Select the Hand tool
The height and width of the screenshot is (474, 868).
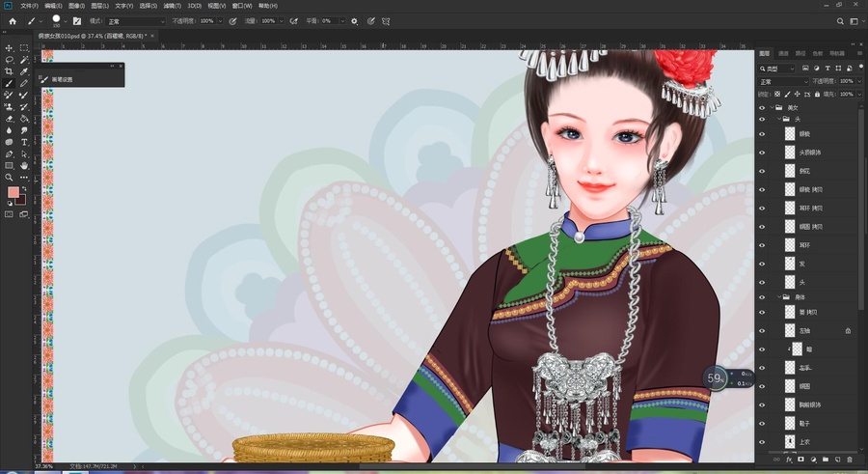24,166
